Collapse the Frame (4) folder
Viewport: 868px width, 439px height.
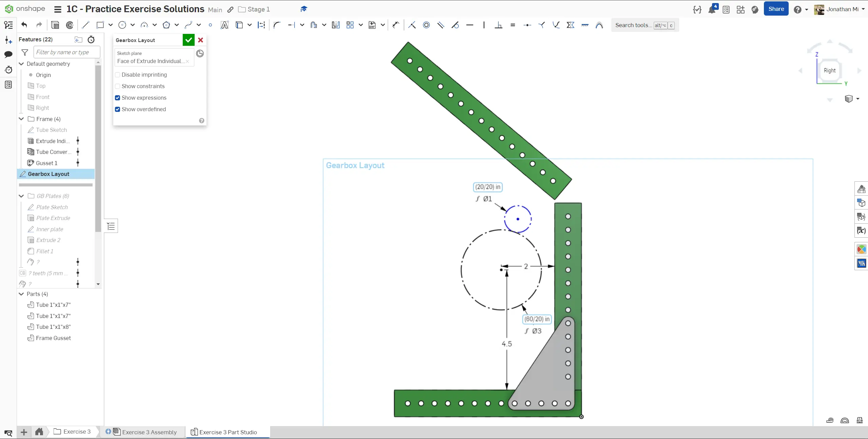(x=21, y=119)
